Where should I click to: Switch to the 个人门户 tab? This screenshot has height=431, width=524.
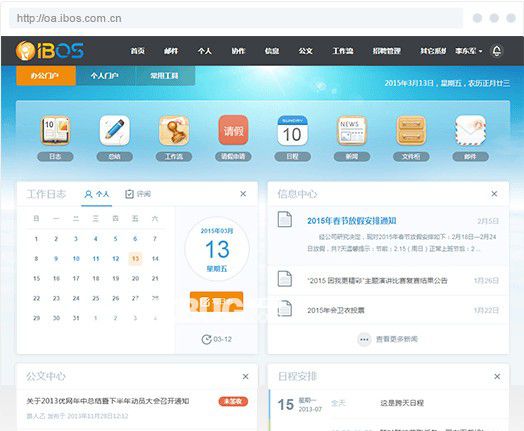tap(105, 76)
